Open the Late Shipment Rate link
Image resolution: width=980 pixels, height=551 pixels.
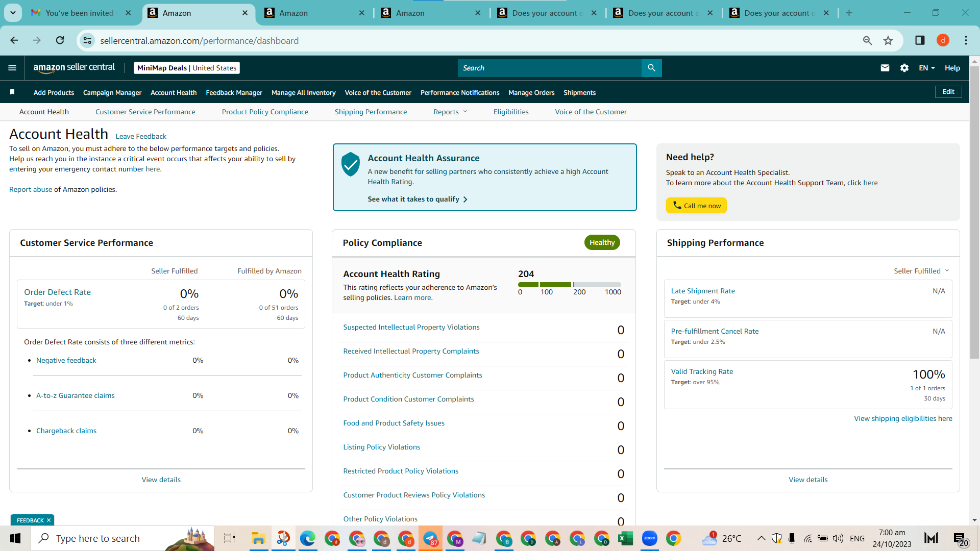coord(703,291)
